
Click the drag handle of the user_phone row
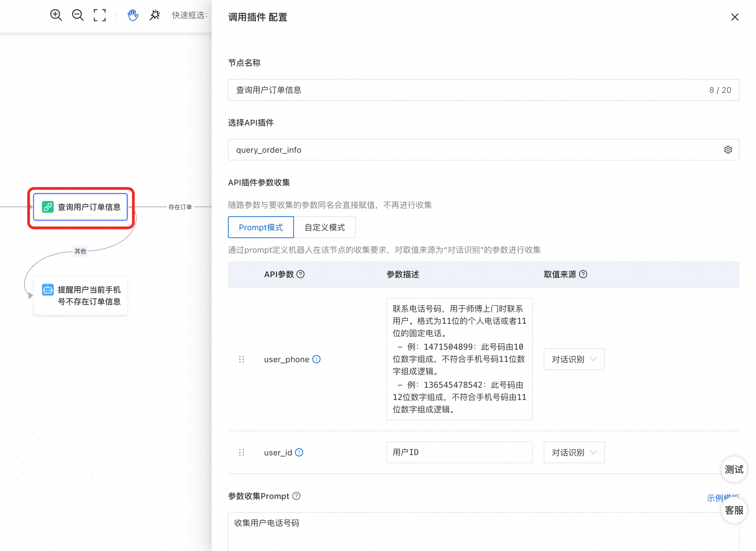click(x=242, y=359)
